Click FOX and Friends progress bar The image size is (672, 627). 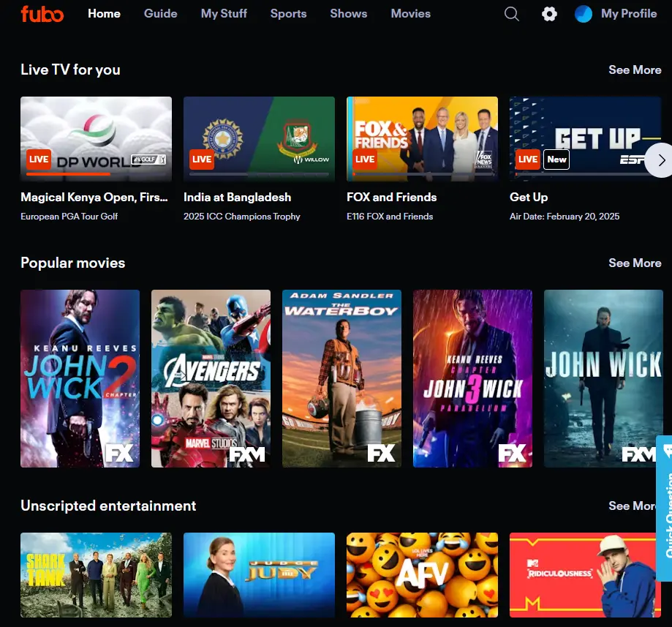point(422,174)
